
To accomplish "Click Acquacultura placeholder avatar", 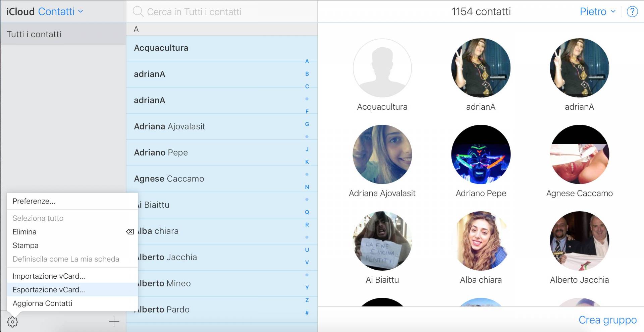I will 382,68.
